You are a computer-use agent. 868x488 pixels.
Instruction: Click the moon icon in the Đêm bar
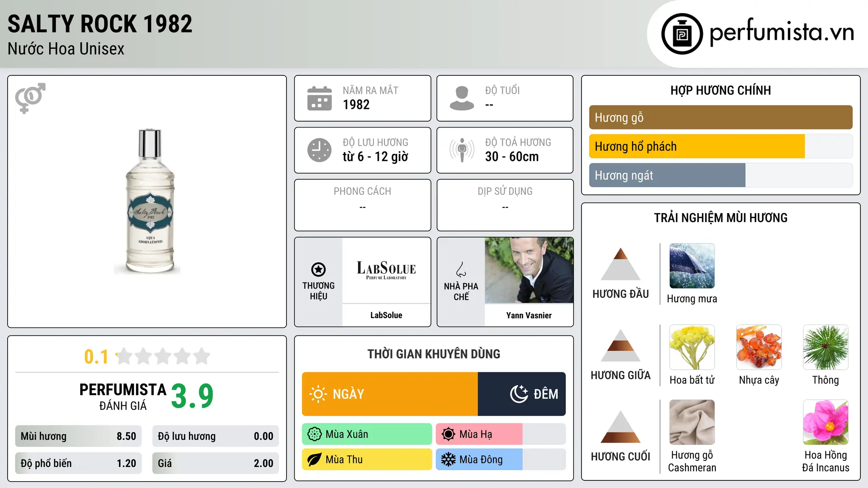pyautogui.click(x=519, y=394)
